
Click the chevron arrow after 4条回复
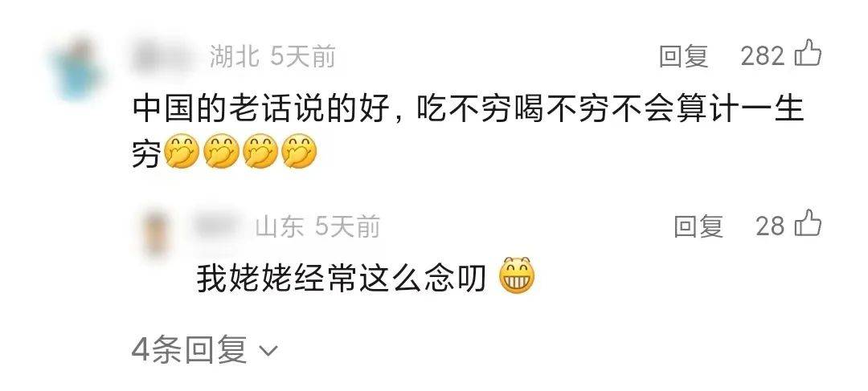tap(268, 351)
